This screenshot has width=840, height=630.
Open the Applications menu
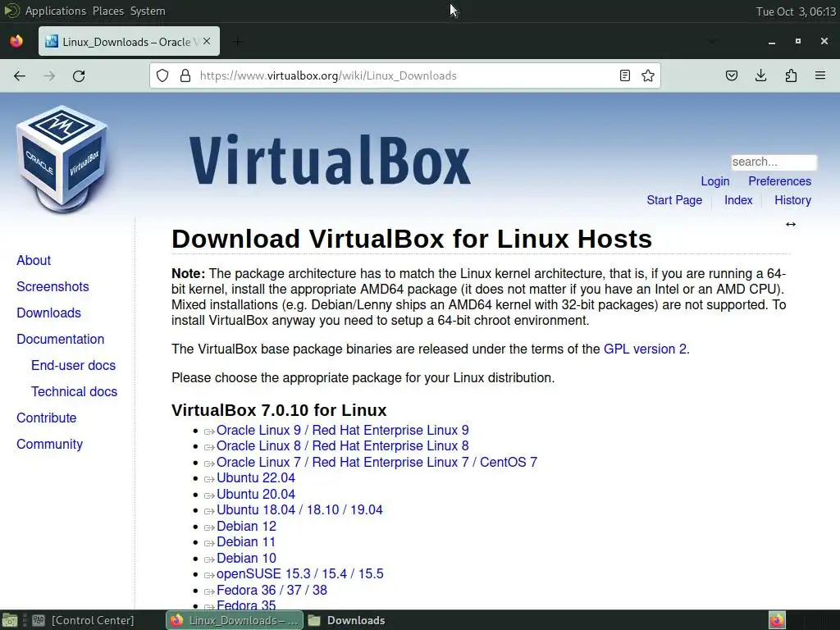coord(56,11)
